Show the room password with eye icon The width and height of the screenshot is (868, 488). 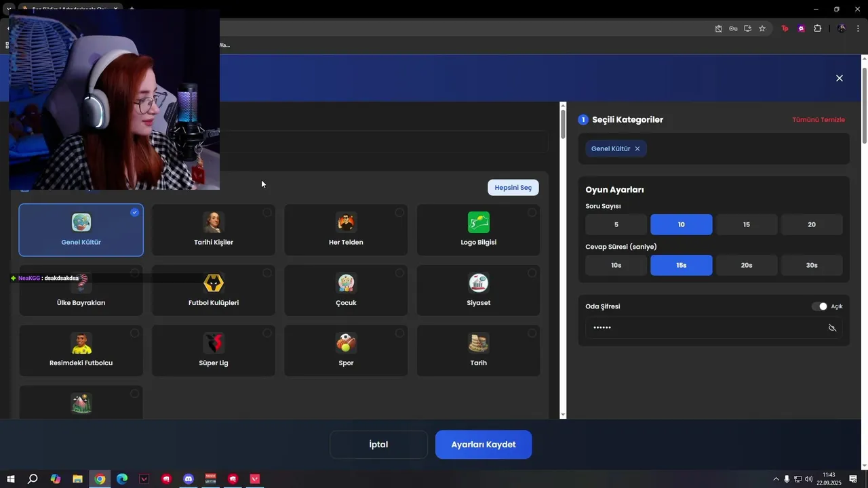tap(832, 327)
